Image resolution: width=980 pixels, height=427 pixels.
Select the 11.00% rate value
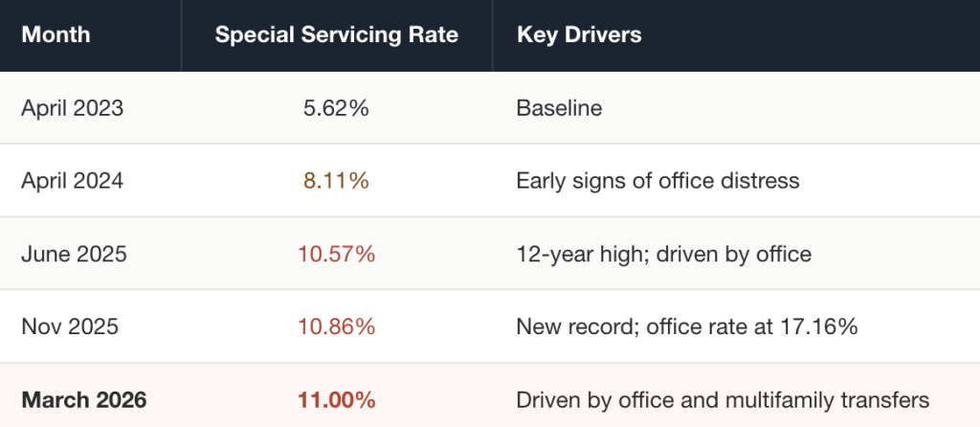click(x=336, y=399)
